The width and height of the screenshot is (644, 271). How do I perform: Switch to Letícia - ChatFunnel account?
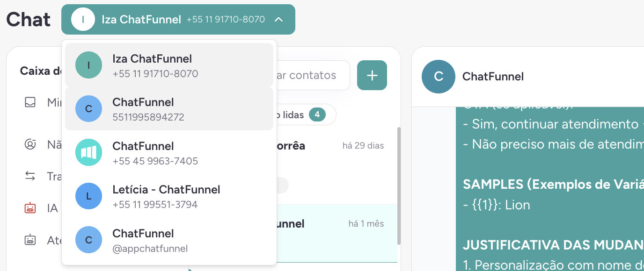click(169, 196)
